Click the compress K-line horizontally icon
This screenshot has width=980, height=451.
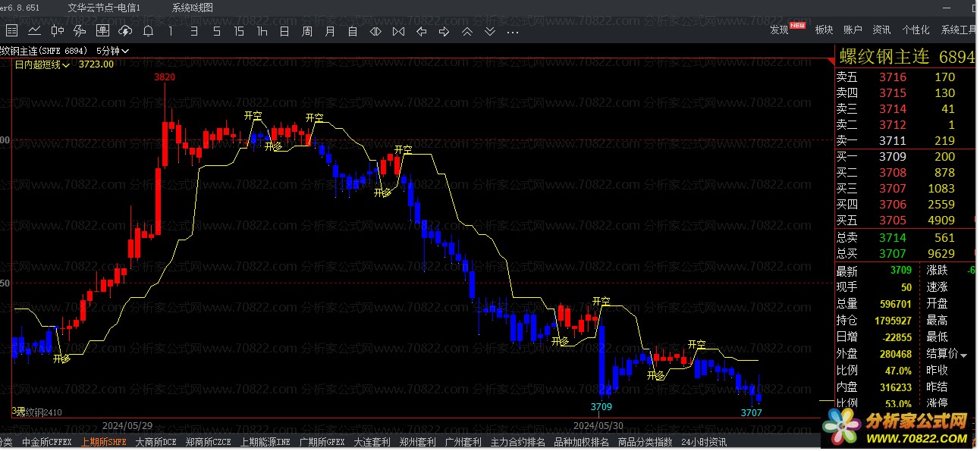398,31
